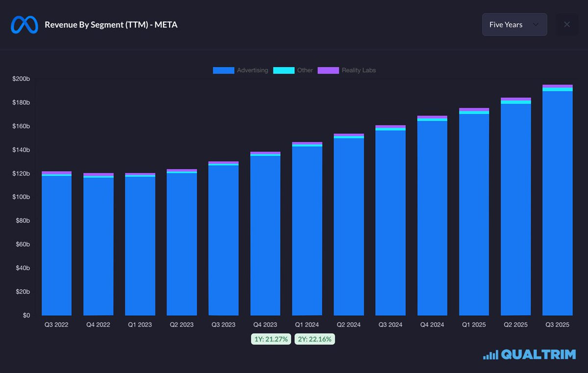Image resolution: width=588 pixels, height=373 pixels.
Task: Select the Q4 2023 revenue bar
Action: [266, 233]
